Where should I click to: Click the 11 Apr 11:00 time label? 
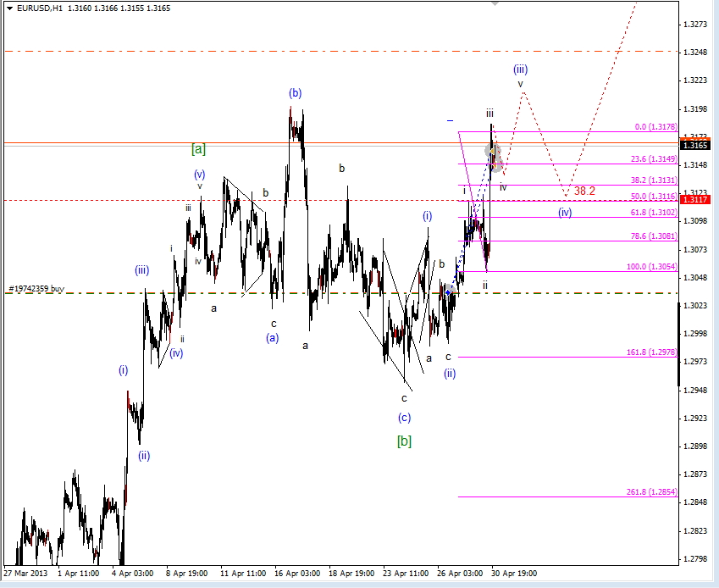243,574
